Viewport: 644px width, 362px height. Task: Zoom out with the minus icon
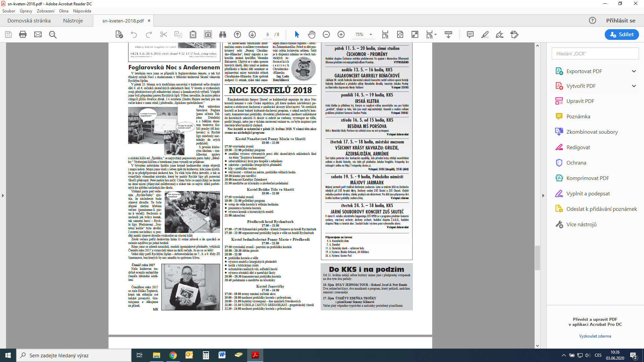tap(326, 35)
